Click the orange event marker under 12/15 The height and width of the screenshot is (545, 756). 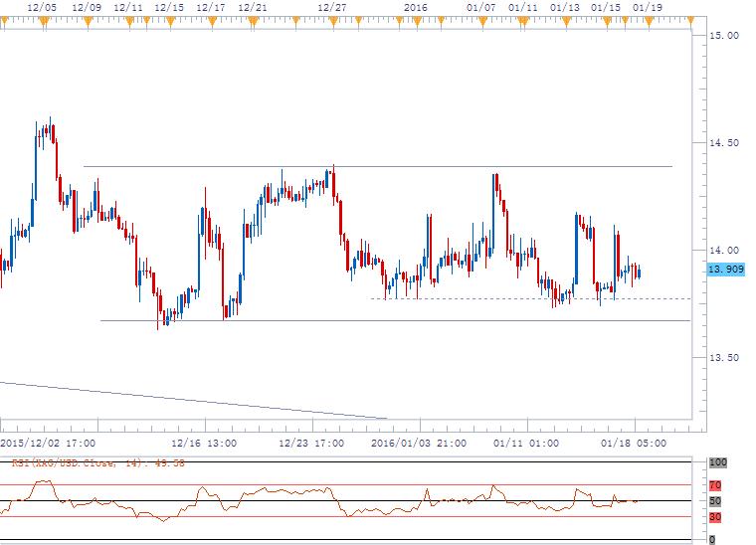pyautogui.click(x=170, y=21)
